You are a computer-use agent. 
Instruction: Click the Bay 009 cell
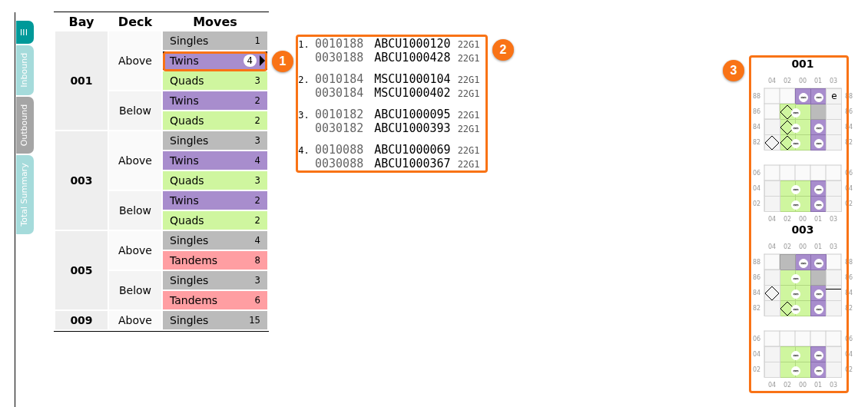pos(81,320)
